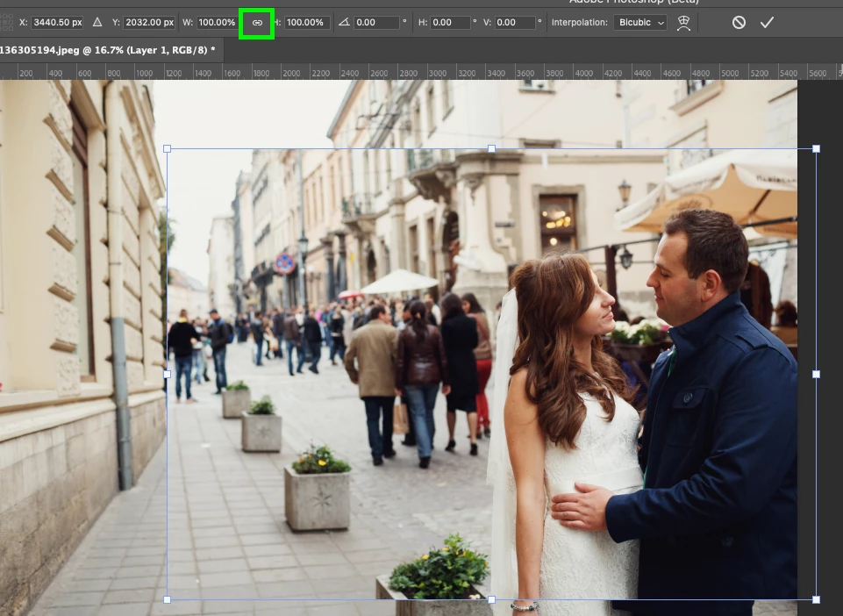
Task: Click the rotation angle icon
Action: pos(344,23)
